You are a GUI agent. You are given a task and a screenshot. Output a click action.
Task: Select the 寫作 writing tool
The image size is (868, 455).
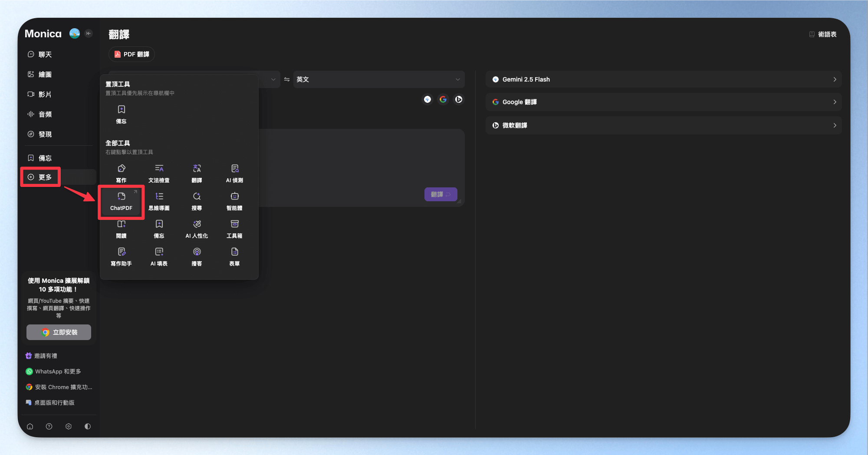coord(121,173)
